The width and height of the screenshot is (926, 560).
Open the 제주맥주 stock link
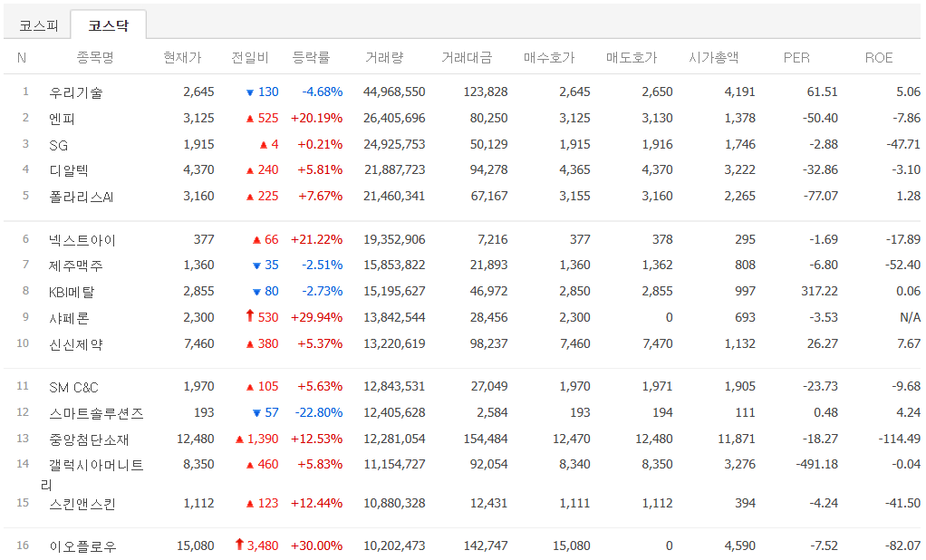[75, 266]
